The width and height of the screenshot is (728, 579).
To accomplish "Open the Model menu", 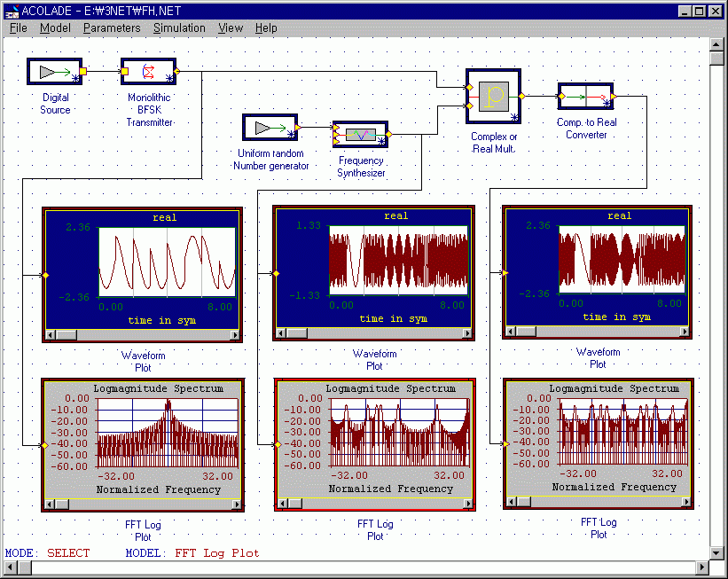I will pyautogui.click(x=55, y=28).
